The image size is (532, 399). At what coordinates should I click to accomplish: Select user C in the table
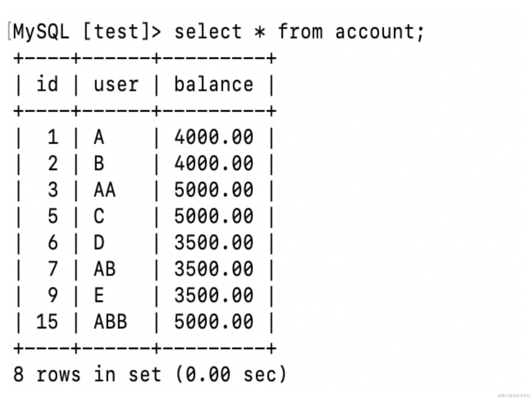pyautogui.click(x=99, y=216)
